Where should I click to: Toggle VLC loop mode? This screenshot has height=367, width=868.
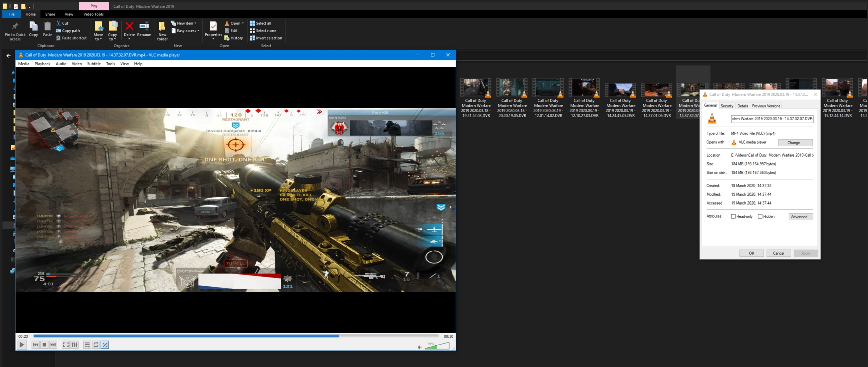click(x=96, y=345)
